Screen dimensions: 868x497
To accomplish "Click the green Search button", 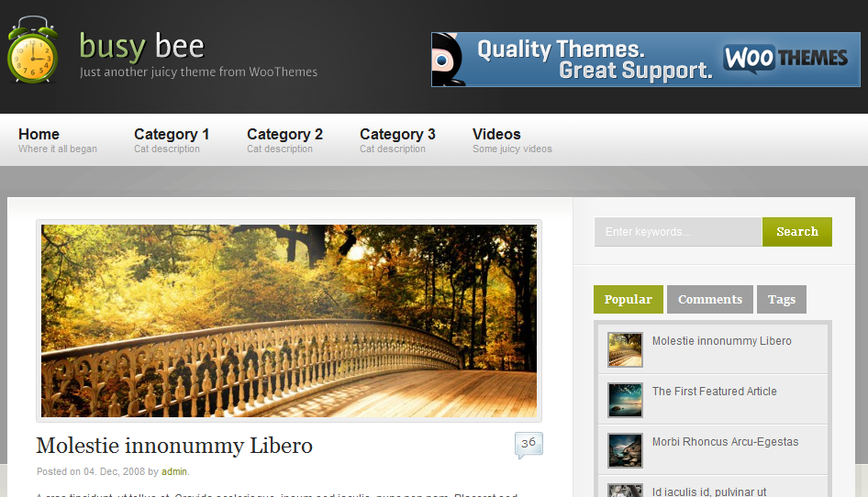I will click(797, 232).
